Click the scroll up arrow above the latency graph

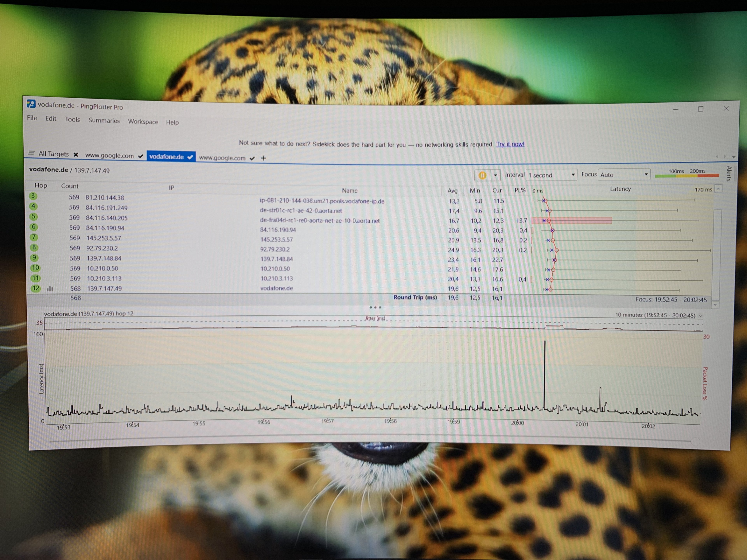tap(719, 189)
